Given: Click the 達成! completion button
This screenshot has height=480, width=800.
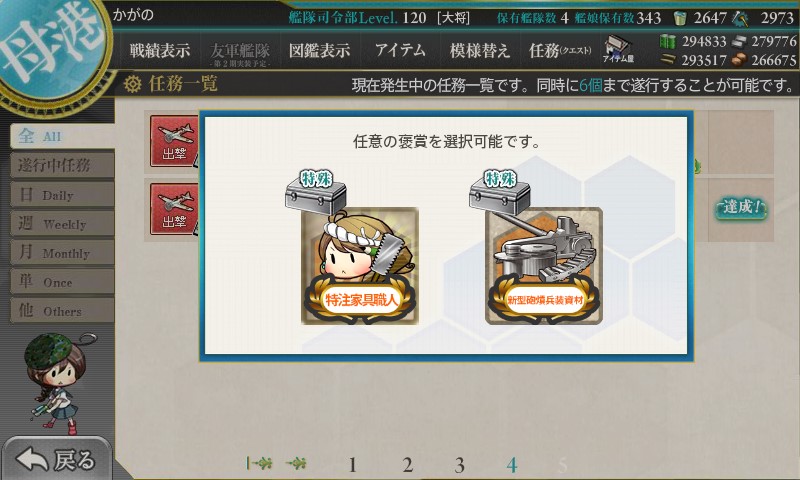Looking at the screenshot, I should click(x=741, y=208).
